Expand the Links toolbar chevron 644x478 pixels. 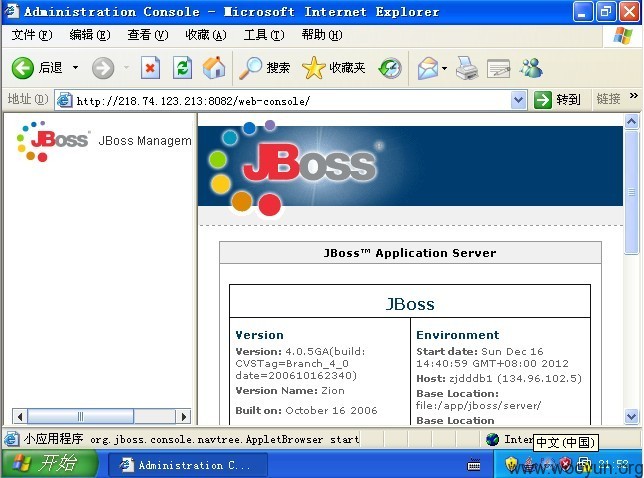point(634,96)
